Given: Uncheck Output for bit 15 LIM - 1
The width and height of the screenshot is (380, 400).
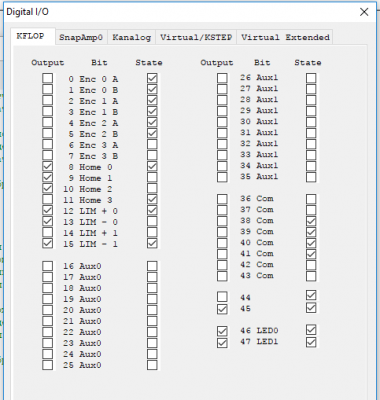Looking at the screenshot, I should point(48,243).
